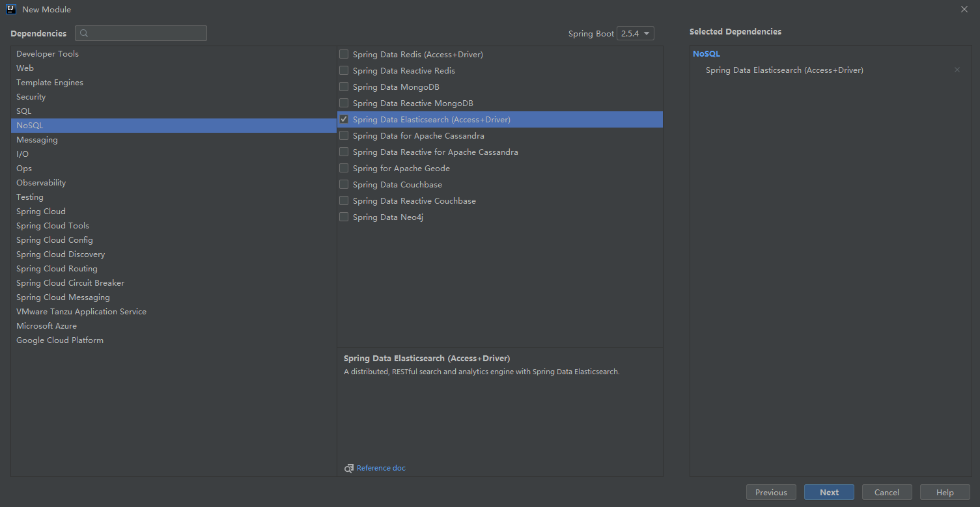
Task: Select the NoSQL category
Action: [x=173, y=125]
